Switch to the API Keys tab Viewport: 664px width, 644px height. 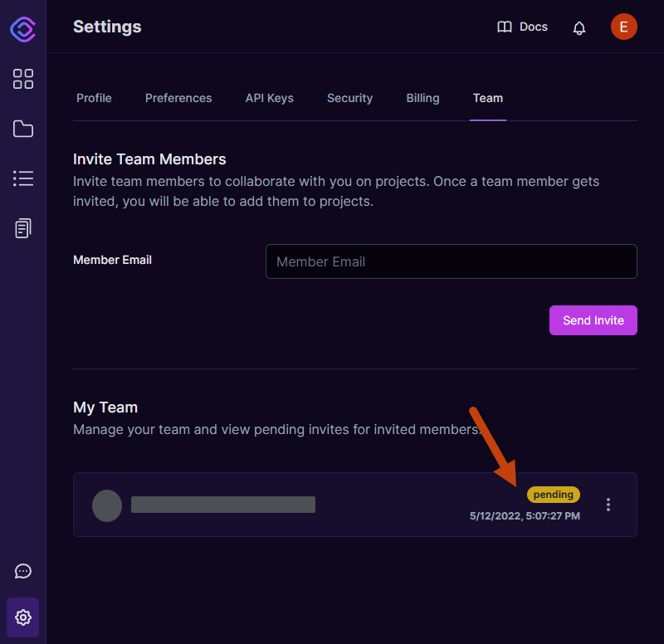(269, 98)
